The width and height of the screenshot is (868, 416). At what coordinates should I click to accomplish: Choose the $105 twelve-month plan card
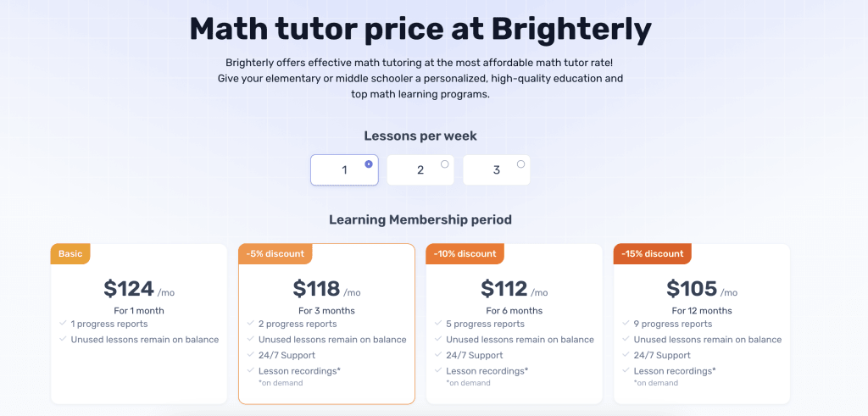[x=702, y=324]
